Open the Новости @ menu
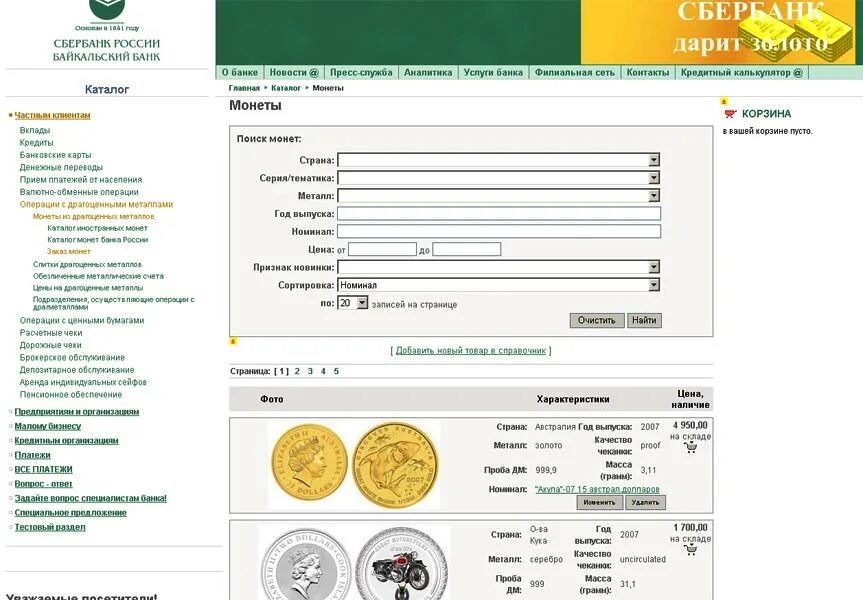The image size is (863, 600). point(294,72)
